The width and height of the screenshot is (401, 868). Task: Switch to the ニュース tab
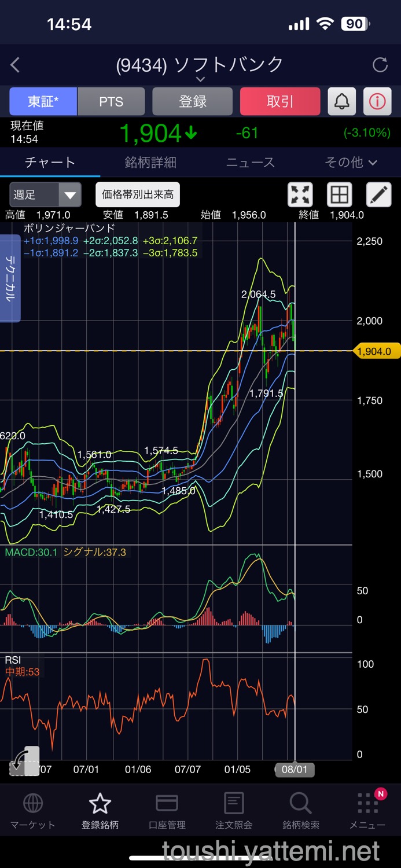(x=251, y=163)
